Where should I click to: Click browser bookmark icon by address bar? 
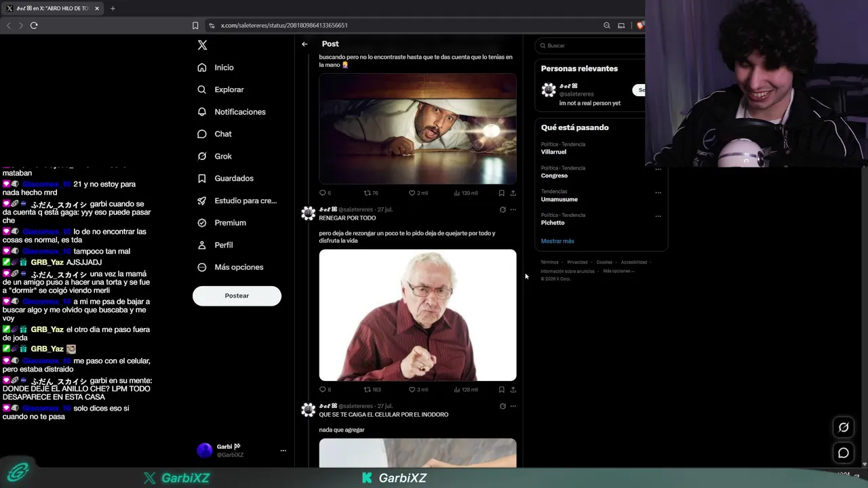pos(195,25)
